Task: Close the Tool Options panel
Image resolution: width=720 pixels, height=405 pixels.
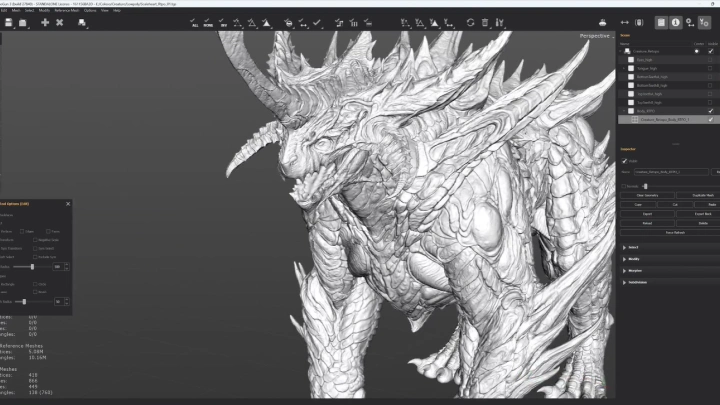Action: (x=68, y=204)
